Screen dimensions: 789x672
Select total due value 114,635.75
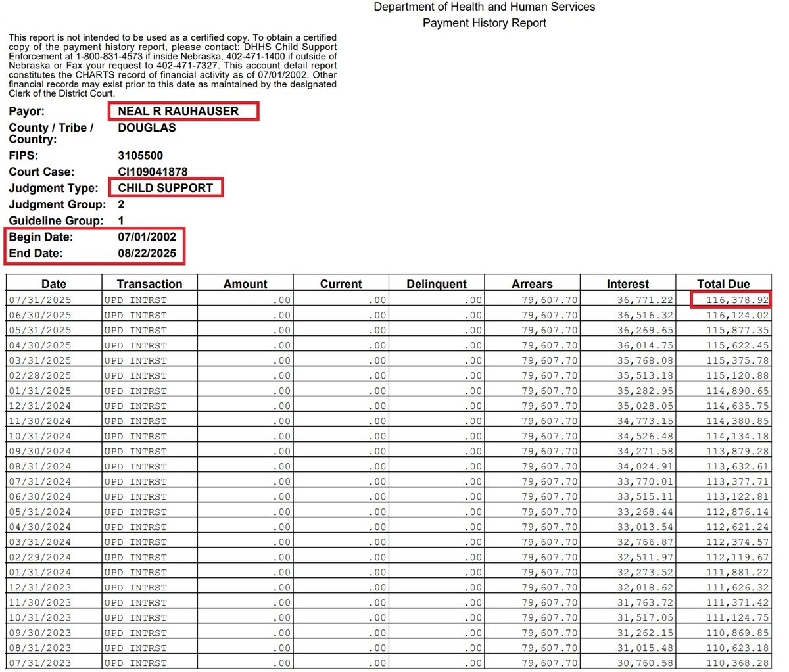coord(738,406)
